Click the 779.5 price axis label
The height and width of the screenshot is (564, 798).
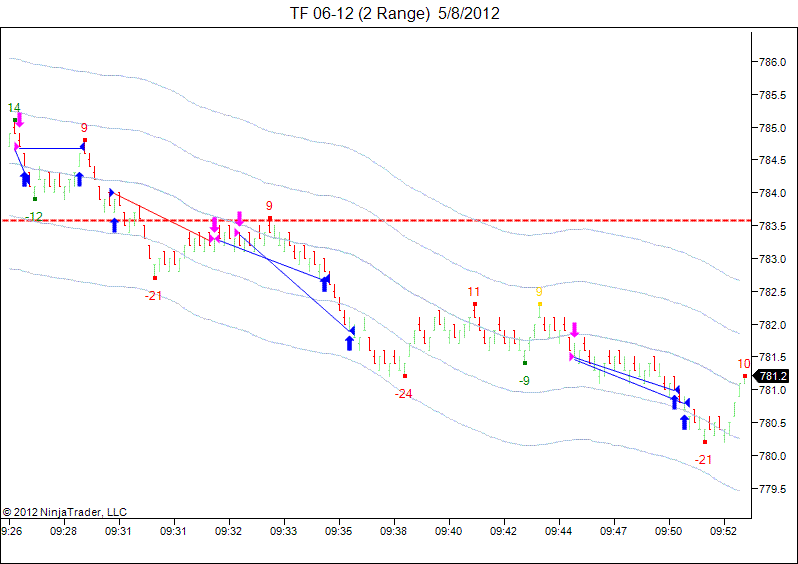coord(772,489)
